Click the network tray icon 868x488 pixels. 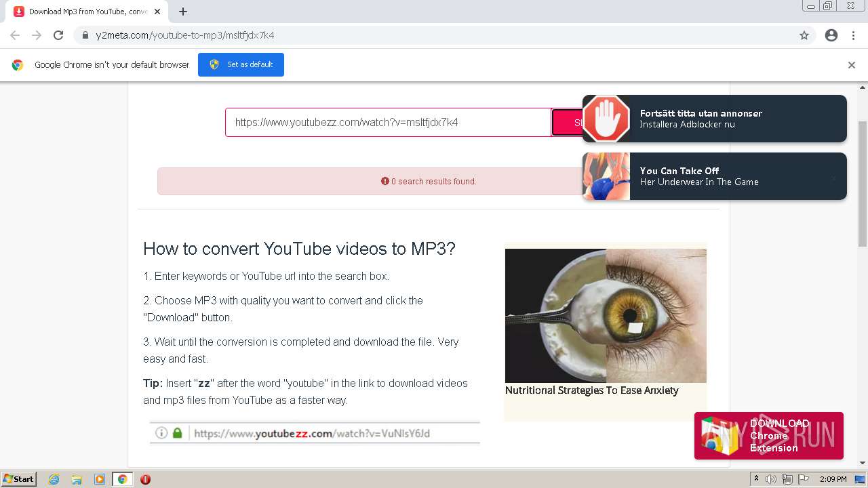click(787, 479)
